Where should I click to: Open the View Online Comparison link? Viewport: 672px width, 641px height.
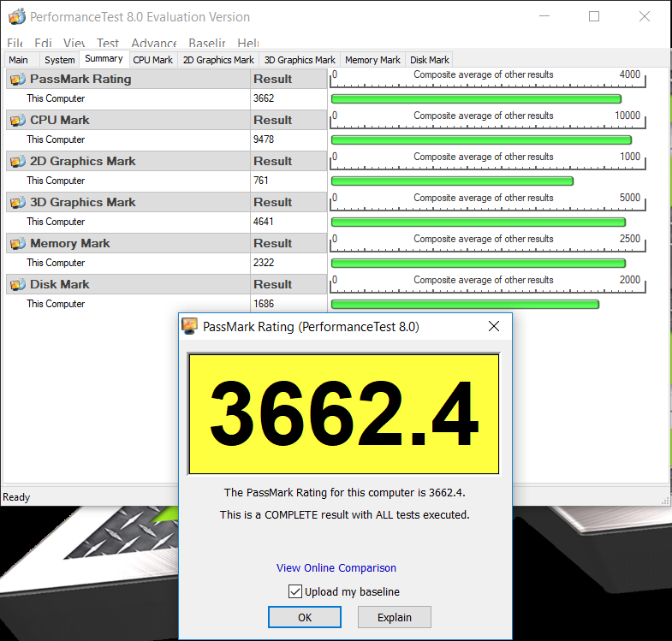pyautogui.click(x=336, y=568)
